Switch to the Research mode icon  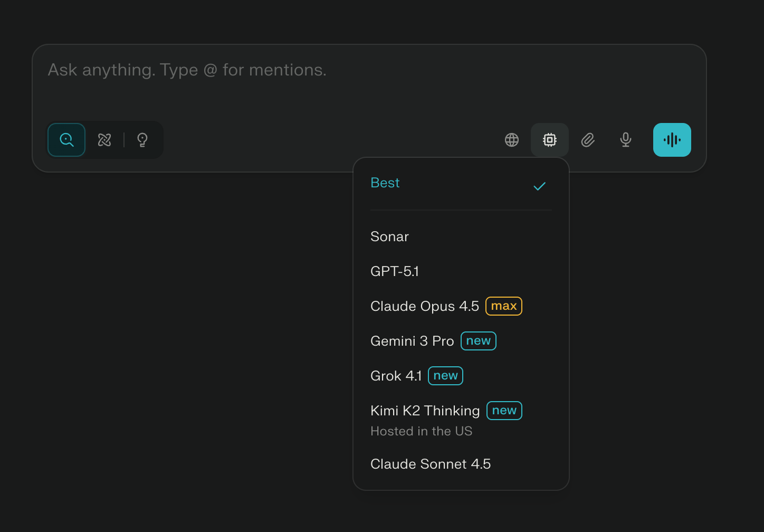click(104, 140)
